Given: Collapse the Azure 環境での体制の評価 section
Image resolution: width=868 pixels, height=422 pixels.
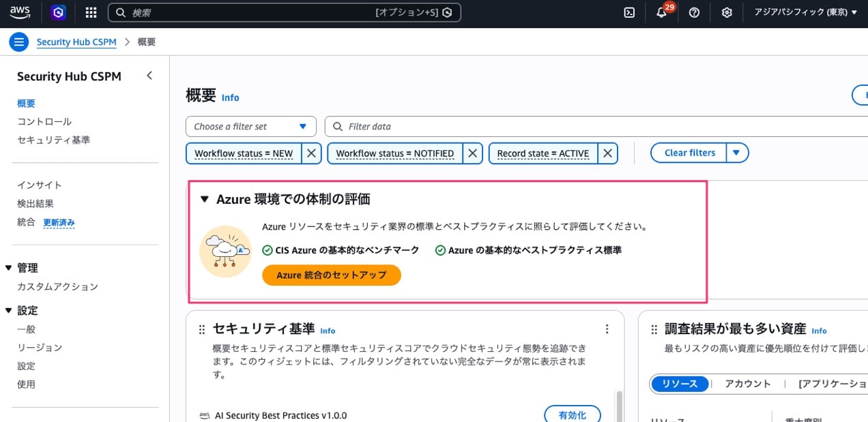Looking at the screenshot, I should [204, 199].
